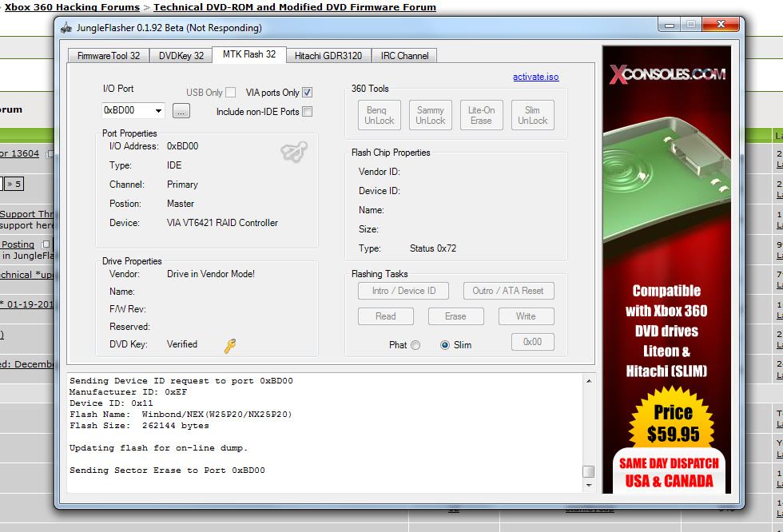Screen dimensions: 783x532
Task: Select the MTK Flash 32 tab
Action: (x=249, y=54)
